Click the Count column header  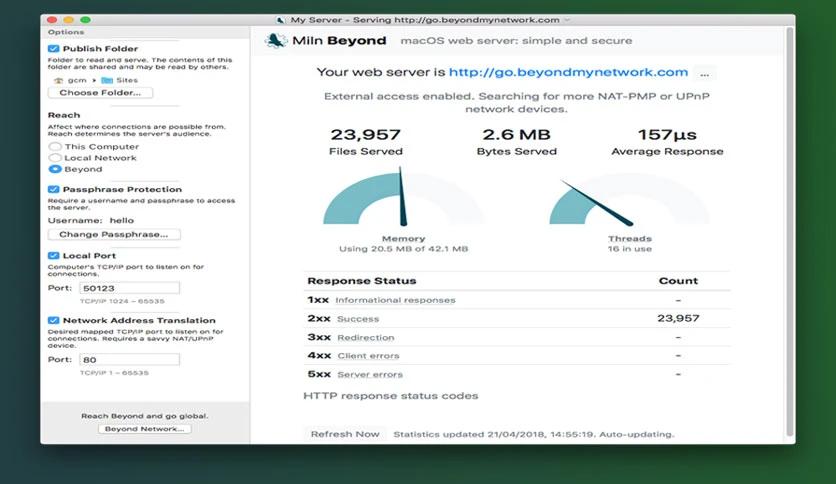tap(678, 281)
